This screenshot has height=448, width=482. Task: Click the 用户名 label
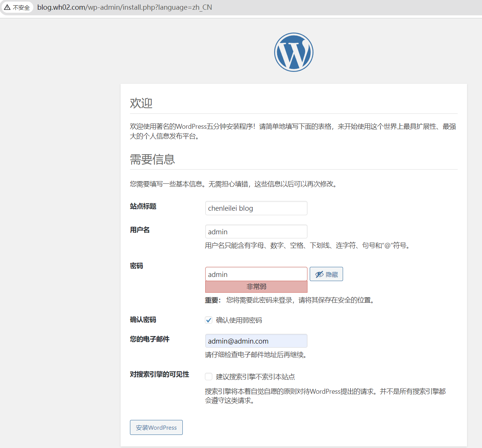pyautogui.click(x=140, y=230)
